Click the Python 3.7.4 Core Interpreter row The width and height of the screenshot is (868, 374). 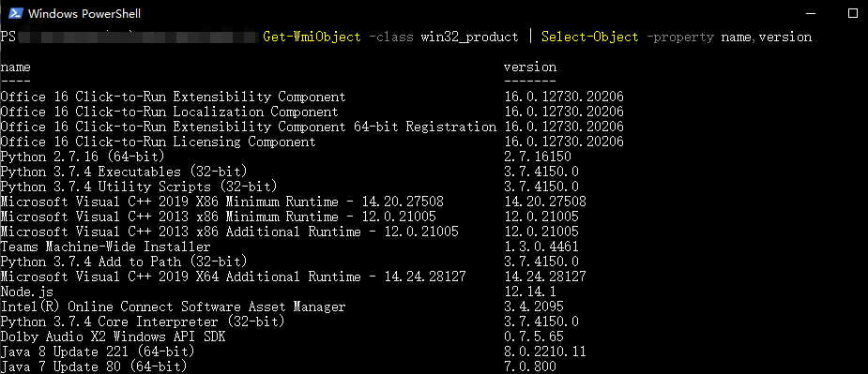[312, 322]
